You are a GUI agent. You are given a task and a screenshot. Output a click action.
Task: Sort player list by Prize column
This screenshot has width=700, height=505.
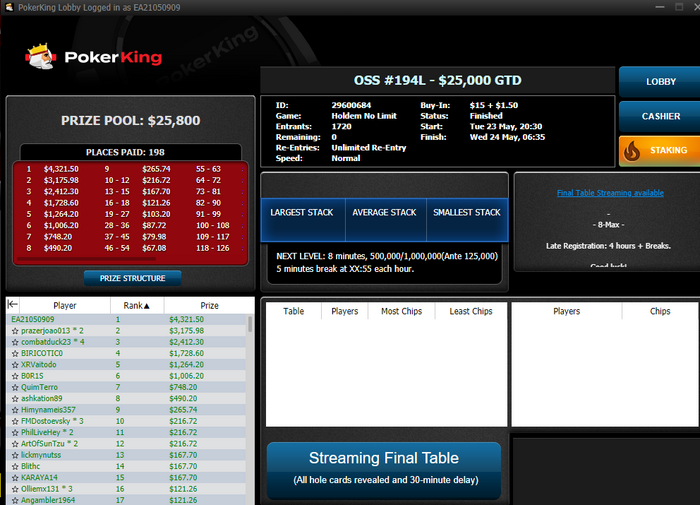[209, 305]
